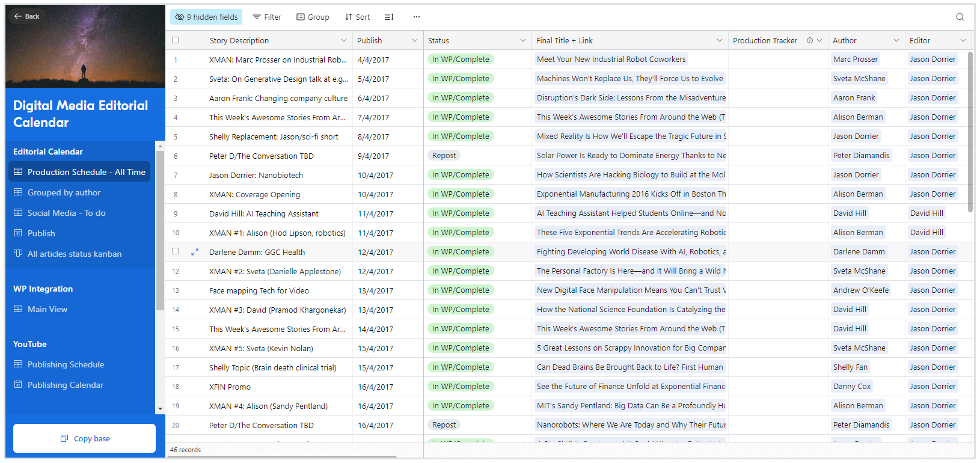980x463 pixels.
Task: Toggle the select-all header checkbox
Action: pyautogui.click(x=176, y=40)
